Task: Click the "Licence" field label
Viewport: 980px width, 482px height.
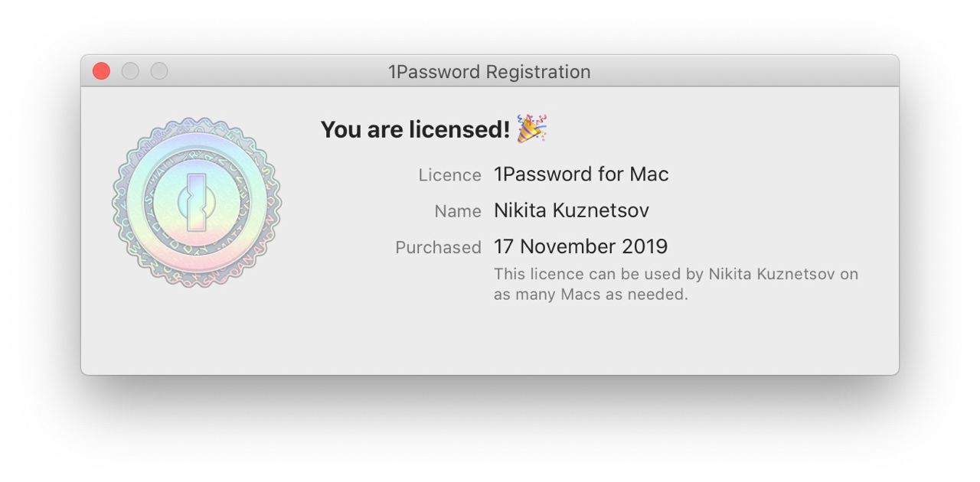Action: pos(449,175)
